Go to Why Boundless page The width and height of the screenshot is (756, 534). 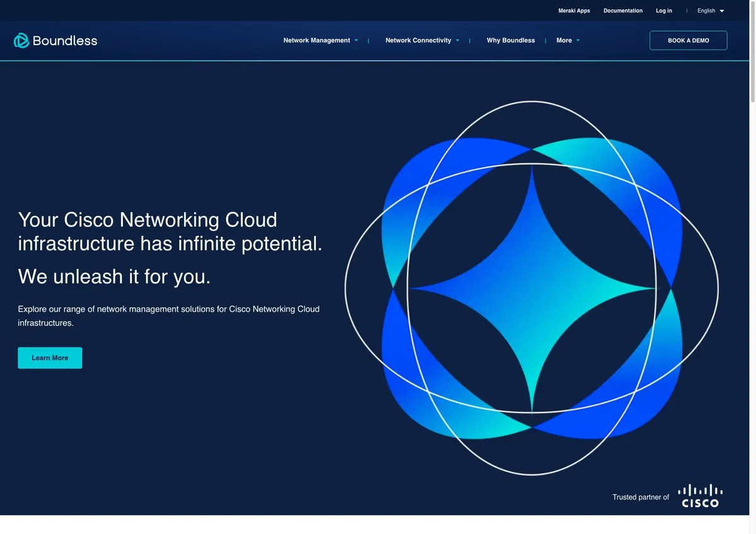(x=511, y=40)
